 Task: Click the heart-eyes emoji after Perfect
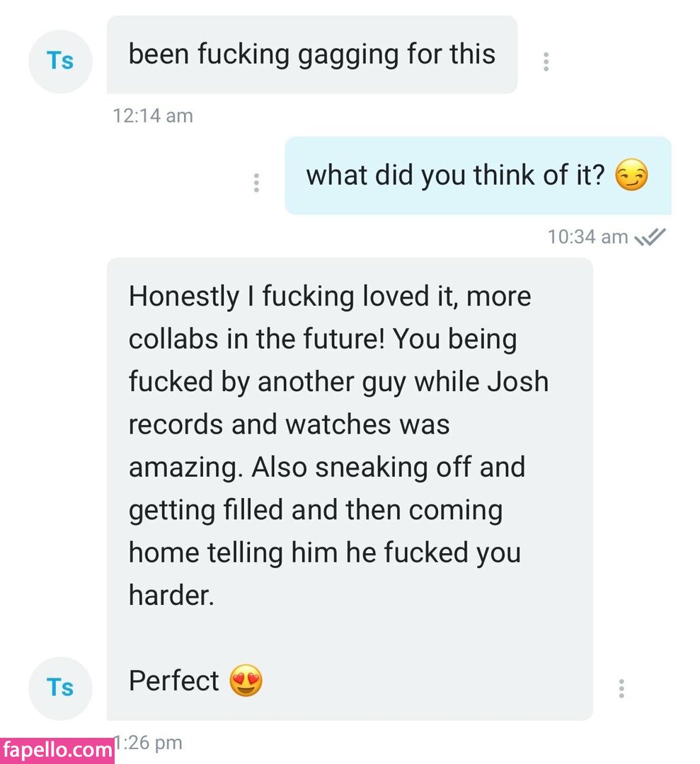click(246, 681)
